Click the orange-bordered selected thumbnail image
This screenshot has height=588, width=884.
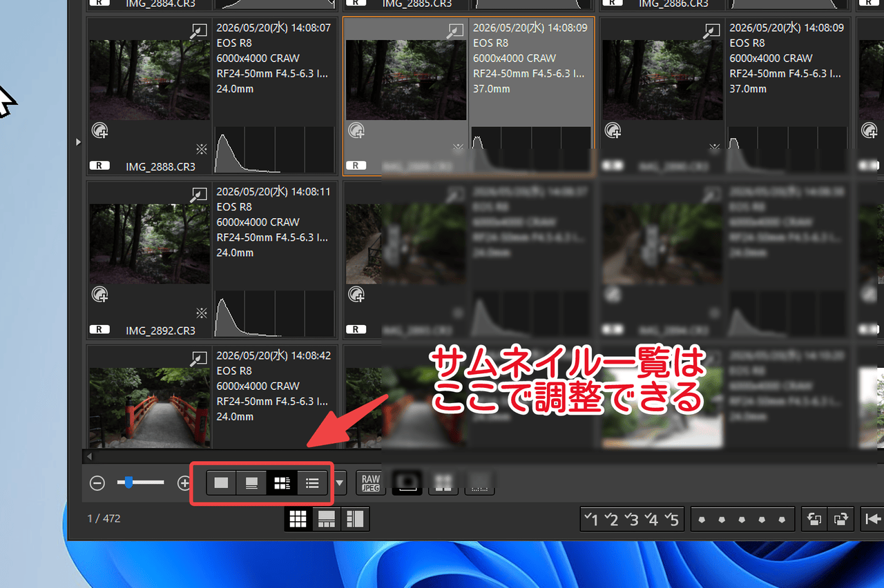pyautogui.click(x=407, y=79)
